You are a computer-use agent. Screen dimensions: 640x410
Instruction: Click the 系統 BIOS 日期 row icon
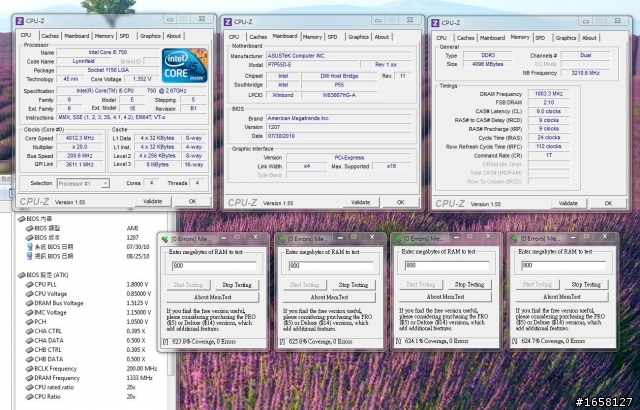[x=29, y=247]
